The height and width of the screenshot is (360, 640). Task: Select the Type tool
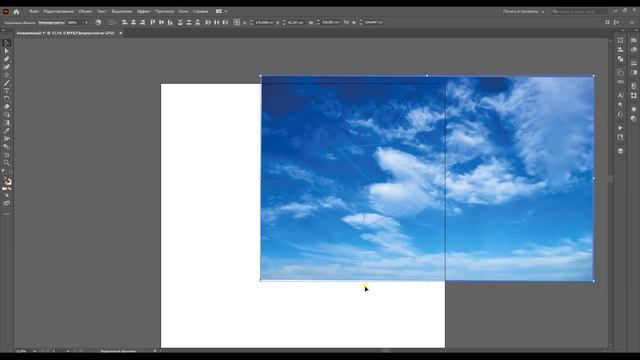(7, 91)
